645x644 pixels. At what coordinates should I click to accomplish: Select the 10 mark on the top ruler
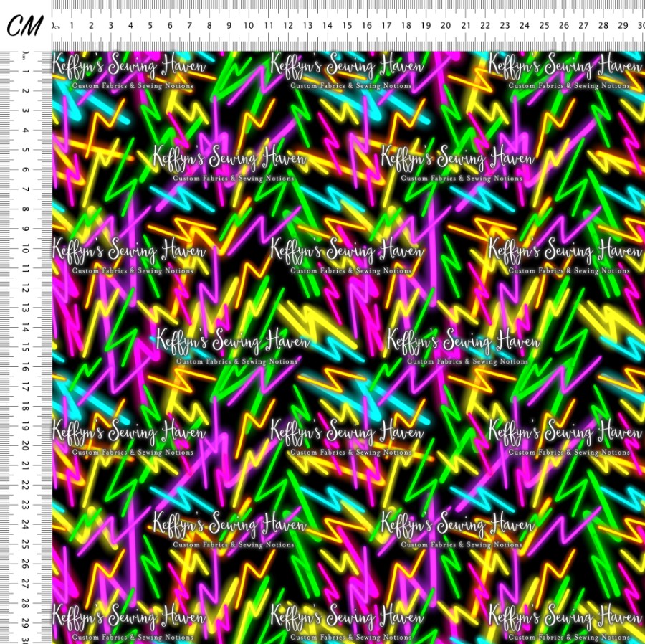[249, 26]
